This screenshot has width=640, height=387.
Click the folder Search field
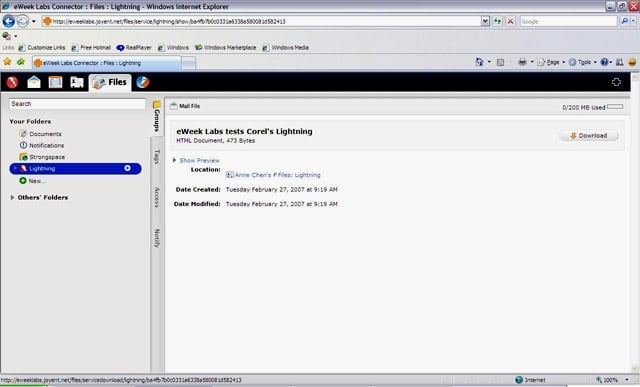click(x=77, y=104)
